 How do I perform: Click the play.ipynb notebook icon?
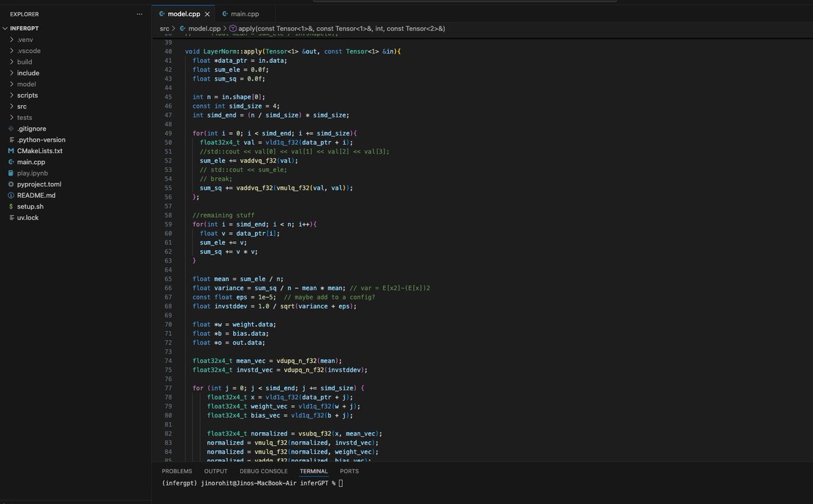[11, 173]
